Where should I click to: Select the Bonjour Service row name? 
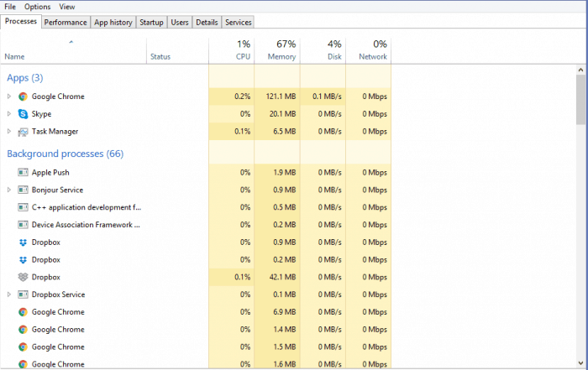point(57,190)
